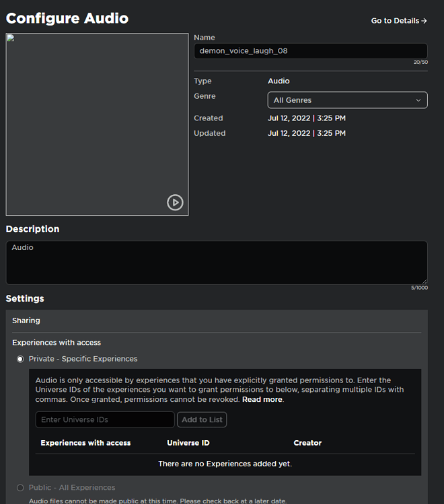Click the Settings heading

click(25, 298)
